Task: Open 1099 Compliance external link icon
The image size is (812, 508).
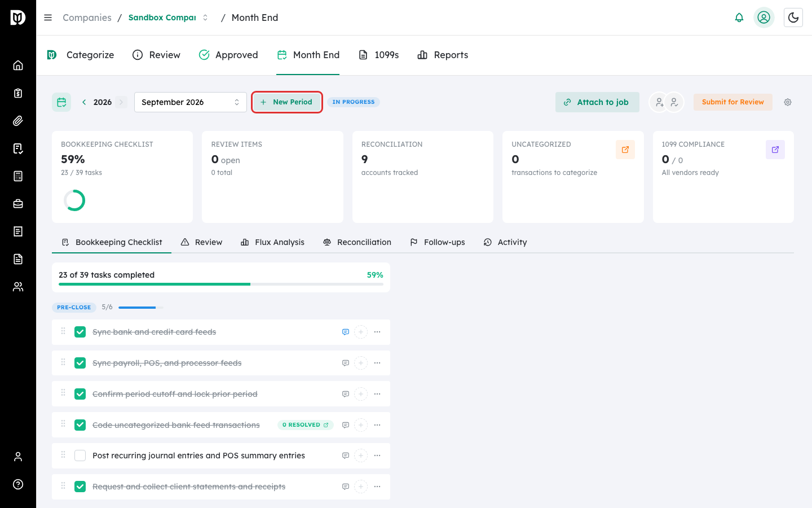Action: (x=775, y=150)
